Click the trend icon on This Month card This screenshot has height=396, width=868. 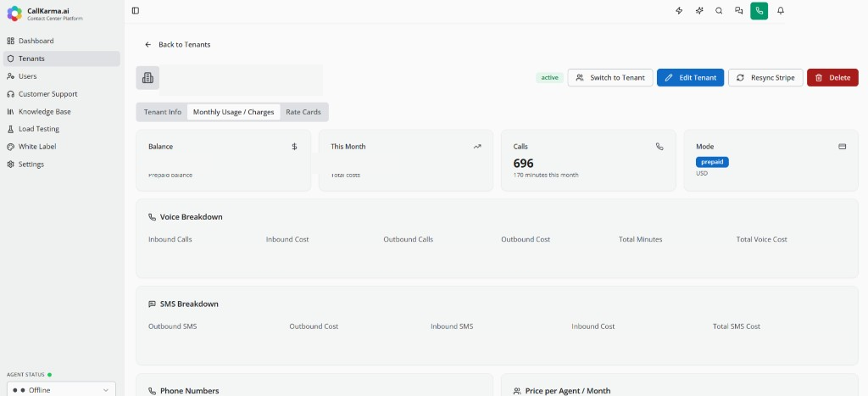477,147
